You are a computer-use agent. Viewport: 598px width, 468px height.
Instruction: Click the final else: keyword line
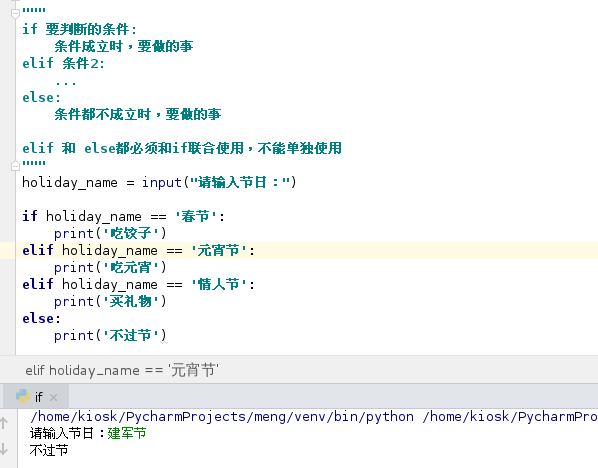(41, 318)
